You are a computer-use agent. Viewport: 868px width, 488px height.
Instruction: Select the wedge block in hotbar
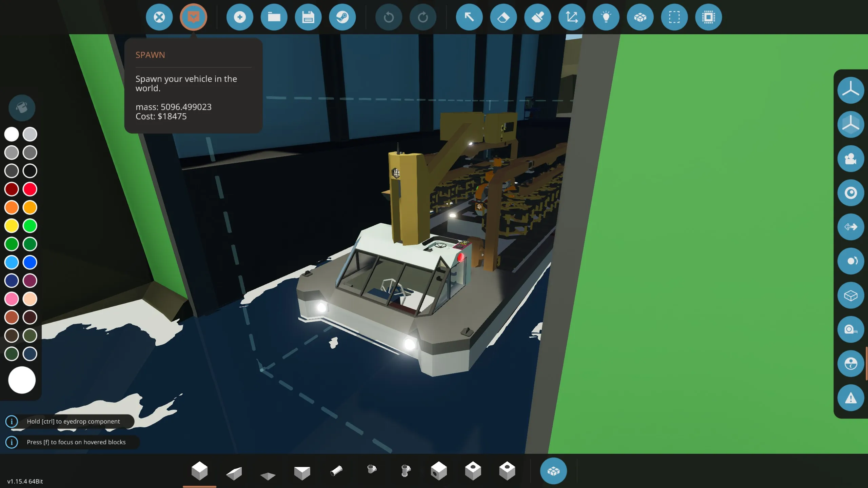(x=234, y=472)
